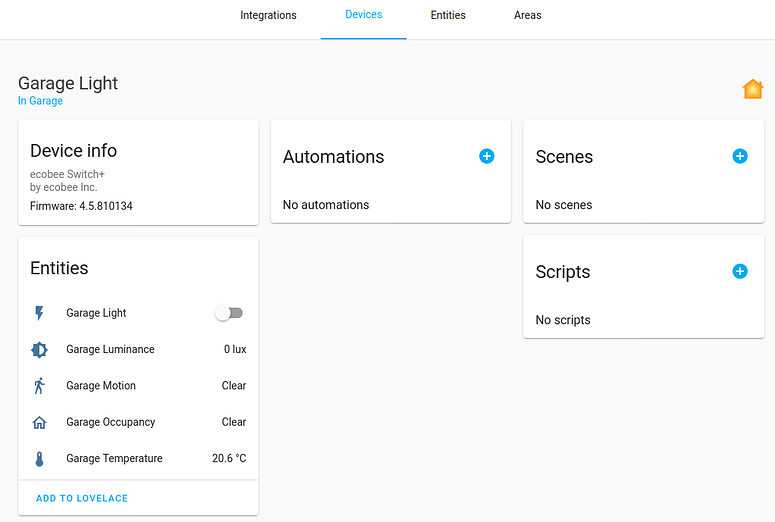Screen dimensions: 775x522
Task: Open the Integrations tab
Action: (x=268, y=15)
